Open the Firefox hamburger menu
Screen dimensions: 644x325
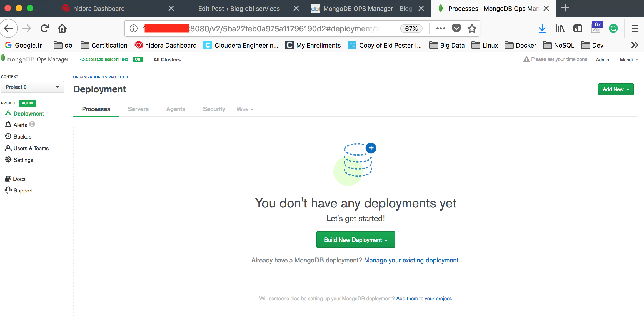pyautogui.click(x=635, y=28)
